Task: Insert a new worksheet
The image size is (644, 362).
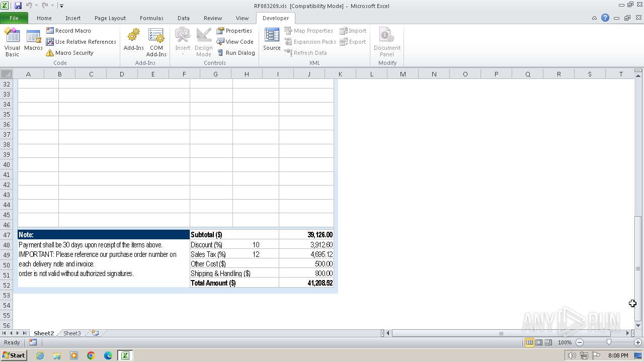Action: coord(95,333)
